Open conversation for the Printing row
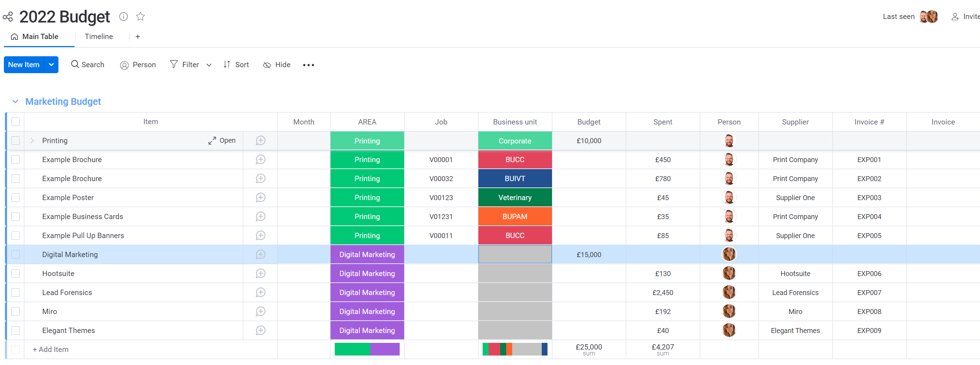The height and width of the screenshot is (365, 980). (x=260, y=141)
